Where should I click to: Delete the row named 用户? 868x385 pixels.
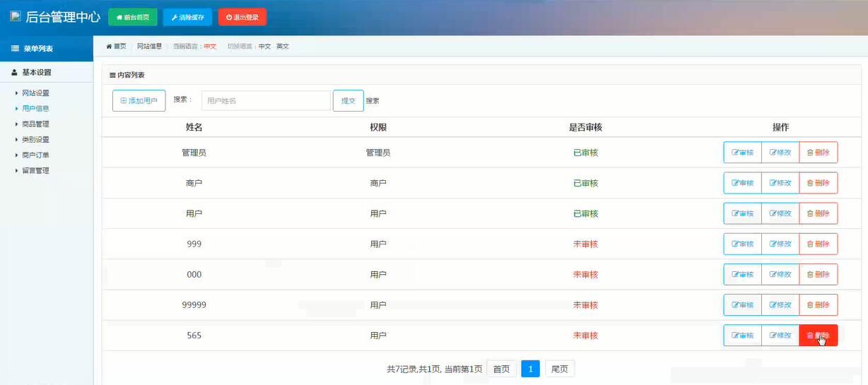[x=819, y=213]
